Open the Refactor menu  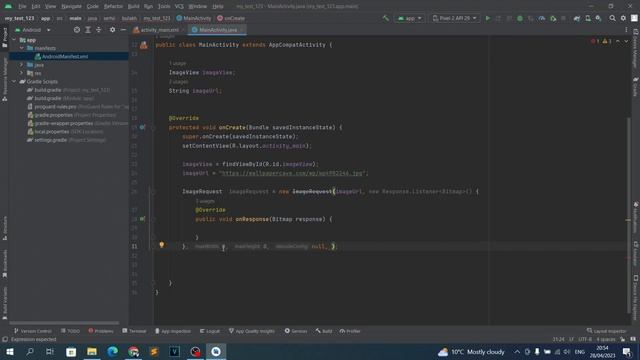[x=113, y=6]
